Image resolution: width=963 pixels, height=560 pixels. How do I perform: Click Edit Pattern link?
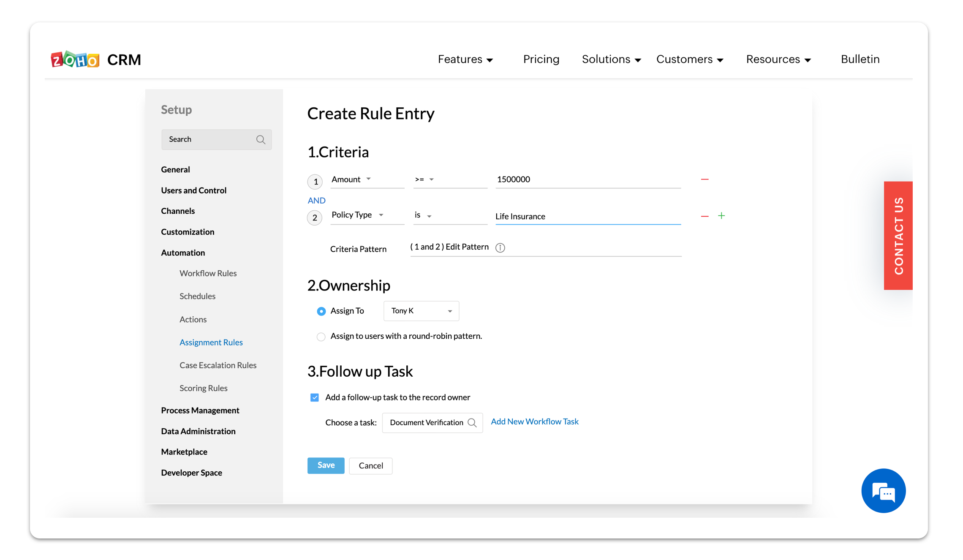[x=467, y=247]
